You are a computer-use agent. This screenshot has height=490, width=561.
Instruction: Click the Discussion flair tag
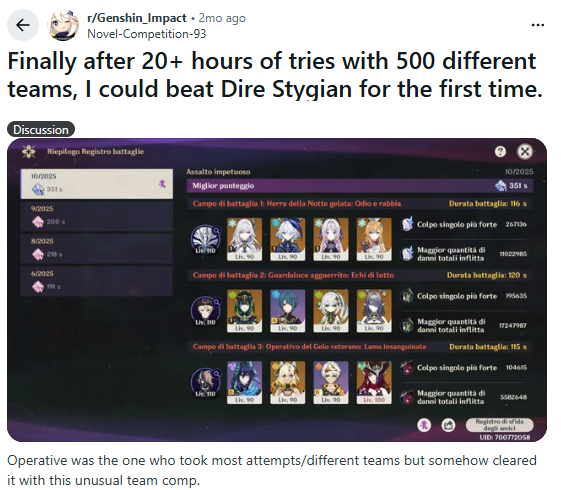coord(41,129)
